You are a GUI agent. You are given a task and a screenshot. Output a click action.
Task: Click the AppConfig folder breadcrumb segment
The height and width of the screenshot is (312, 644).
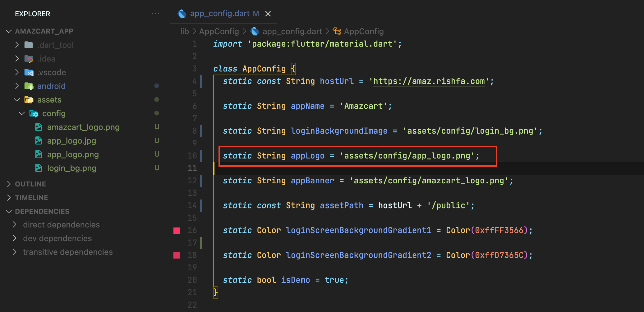[219, 31]
